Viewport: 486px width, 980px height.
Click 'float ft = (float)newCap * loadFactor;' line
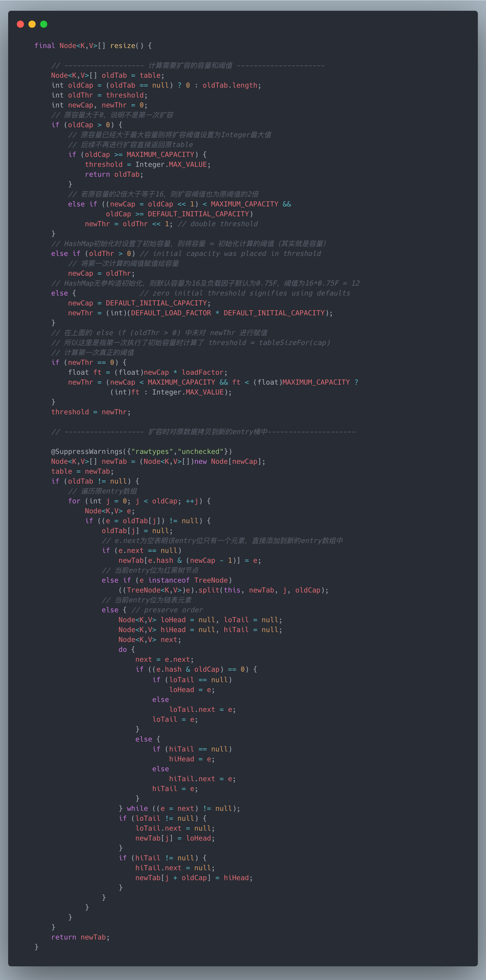pos(148,372)
